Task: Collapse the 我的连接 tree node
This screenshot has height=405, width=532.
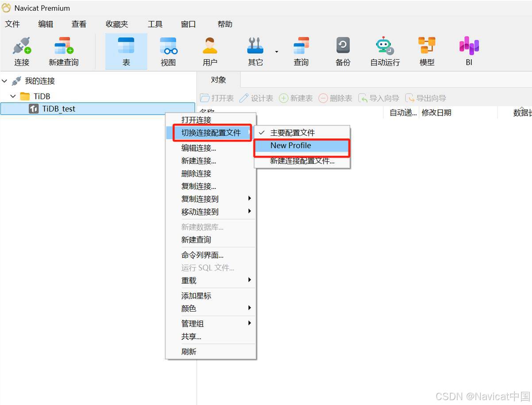Action: pos(4,81)
